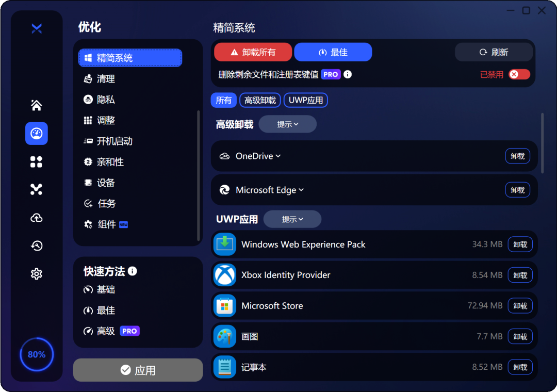Click the 刷新 refresh button

pos(494,52)
